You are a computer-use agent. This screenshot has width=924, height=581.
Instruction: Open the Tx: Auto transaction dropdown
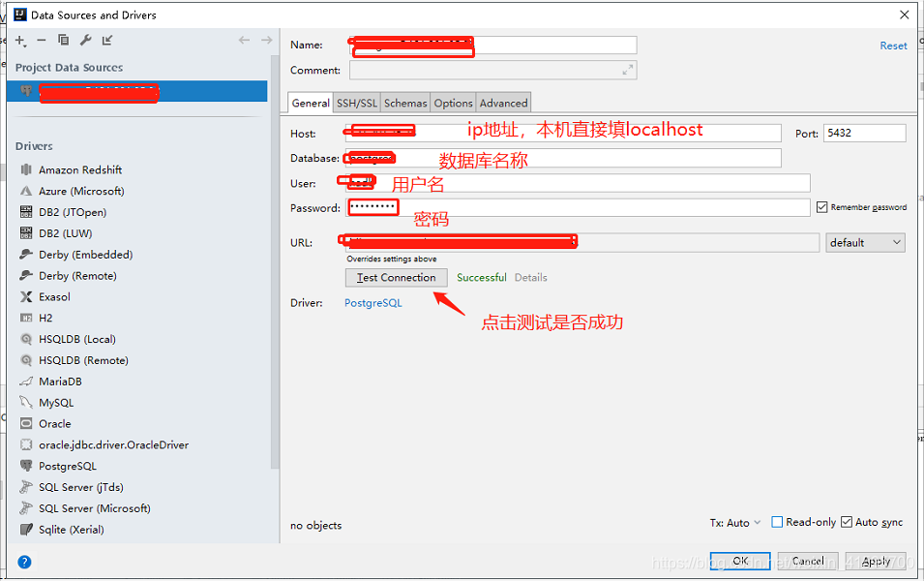(735, 523)
